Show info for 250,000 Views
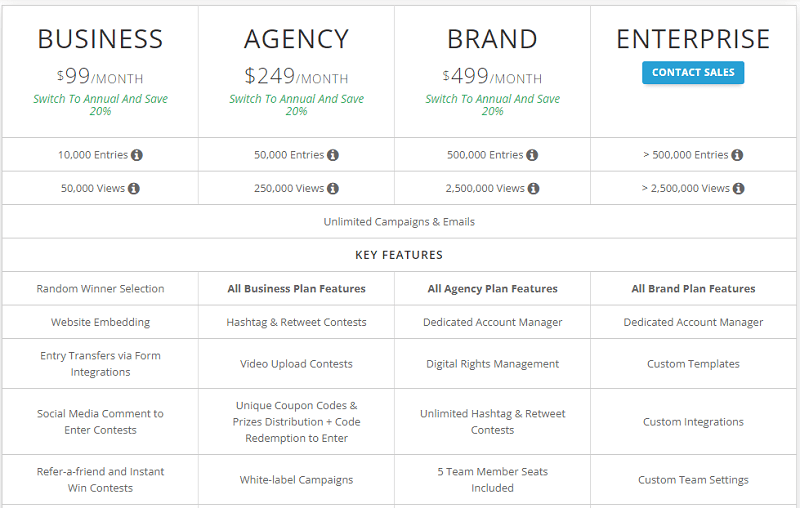 pyautogui.click(x=333, y=189)
